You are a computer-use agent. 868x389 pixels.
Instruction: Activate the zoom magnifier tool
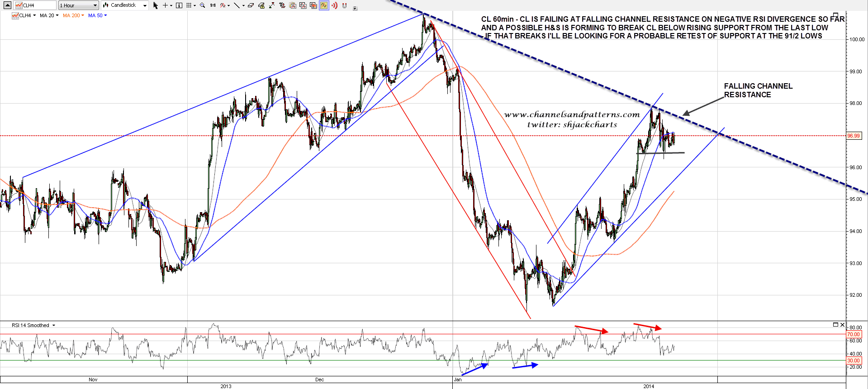[x=202, y=5]
